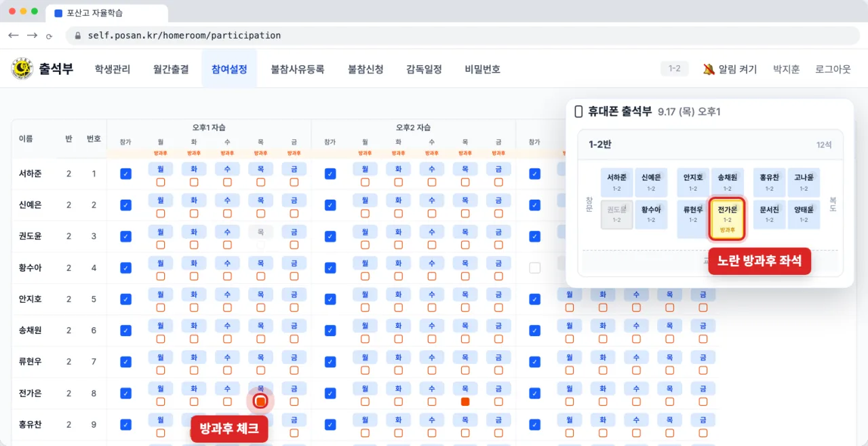Click the blue favicon on the 포산고 자율학습 tab

tap(58, 13)
